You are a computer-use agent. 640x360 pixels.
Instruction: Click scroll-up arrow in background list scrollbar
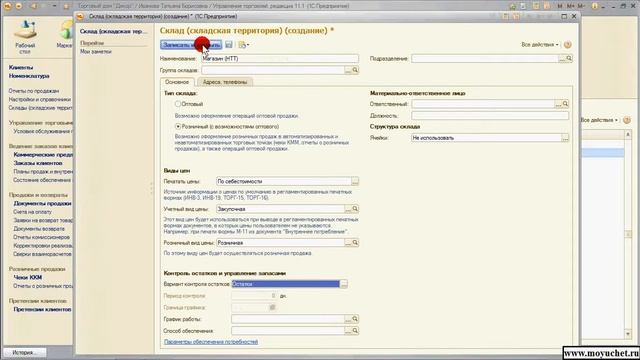(628, 135)
